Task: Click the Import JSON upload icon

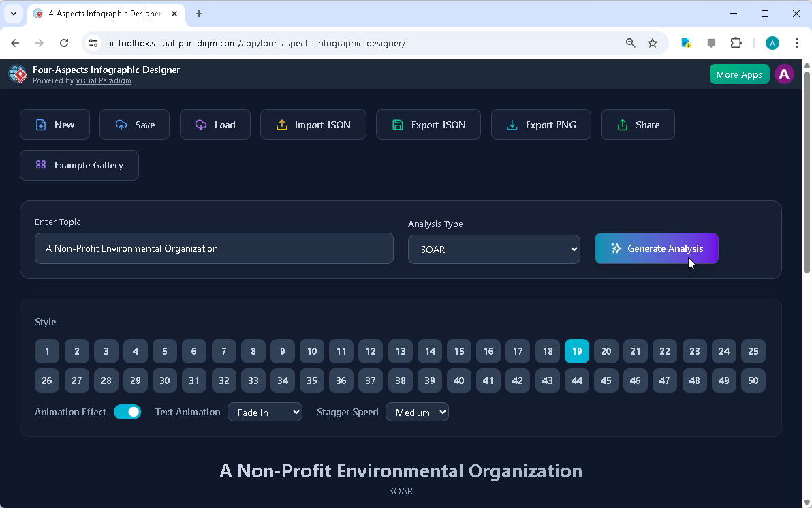Action: pos(282,124)
